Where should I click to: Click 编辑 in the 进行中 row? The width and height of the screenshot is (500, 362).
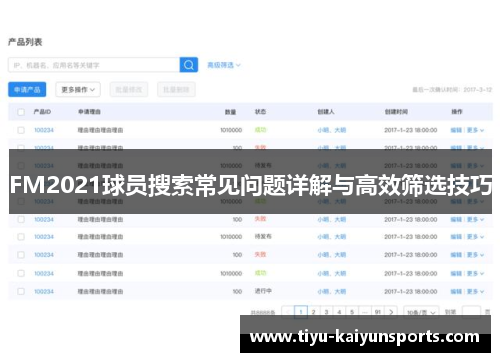456,291
